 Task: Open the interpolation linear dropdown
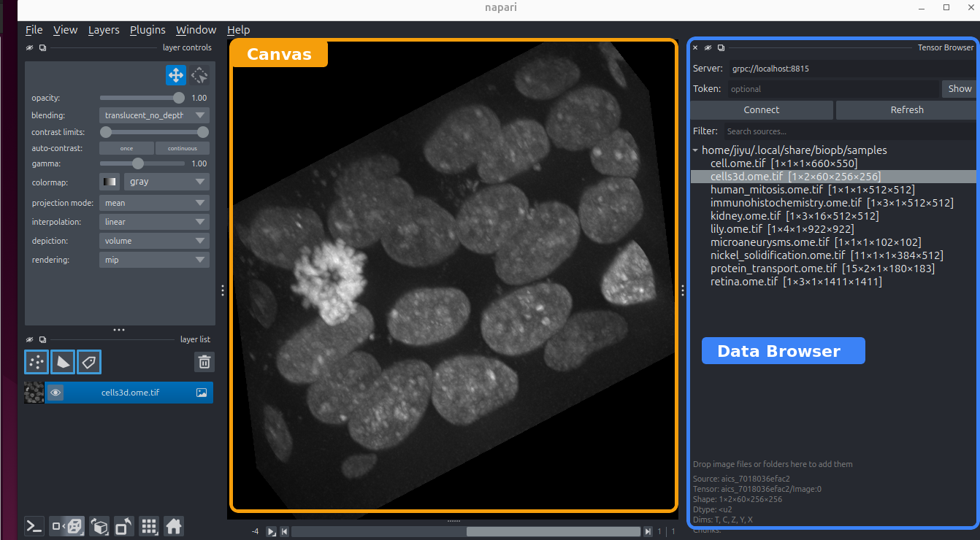point(154,222)
